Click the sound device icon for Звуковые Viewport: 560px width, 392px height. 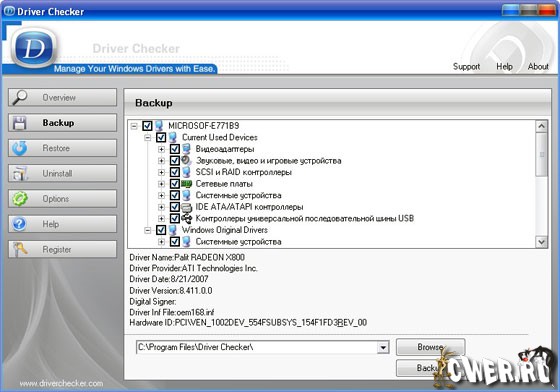coord(186,160)
